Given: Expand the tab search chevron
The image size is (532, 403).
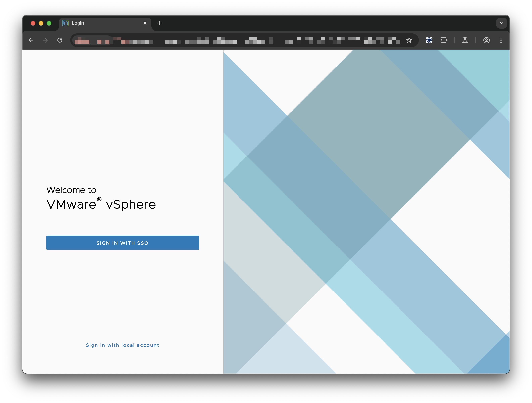Looking at the screenshot, I should tap(502, 23).
